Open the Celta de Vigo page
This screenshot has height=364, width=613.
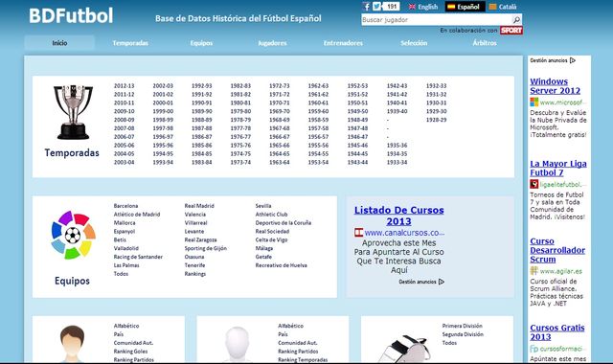tap(271, 239)
